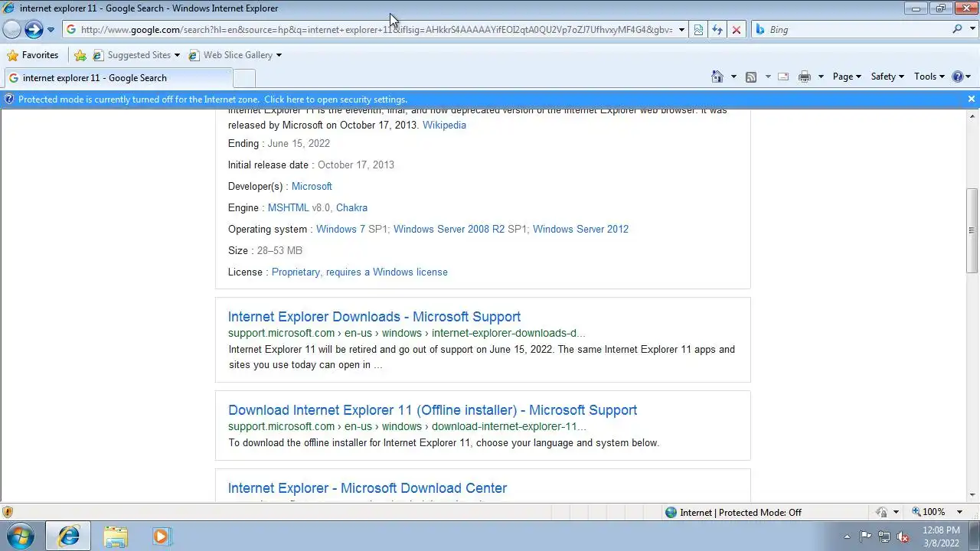Click the vertical scrollbar thumb
The width and height of the screenshot is (980, 551).
tap(972, 230)
